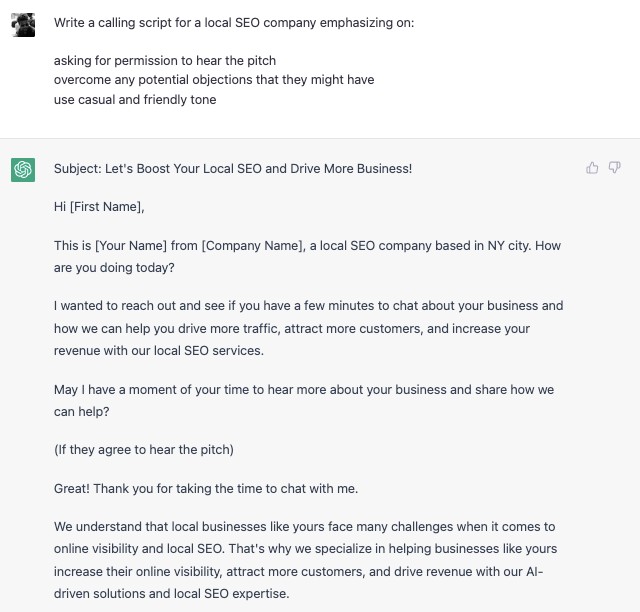
Task: Click the '(If they agree to hear the pitch)' note
Action: 144,450
